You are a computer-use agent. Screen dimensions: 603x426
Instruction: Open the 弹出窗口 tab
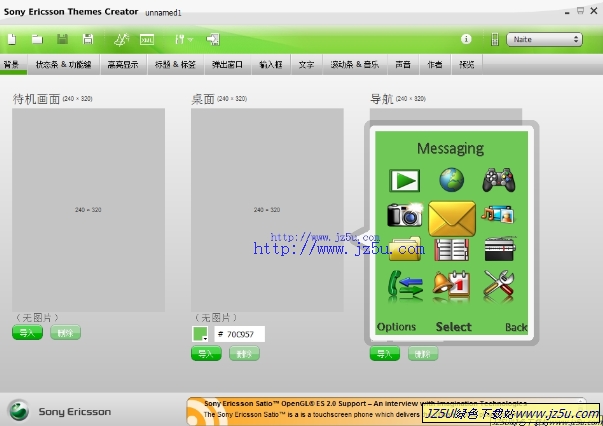pyautogui.click(x=227, y=65)
